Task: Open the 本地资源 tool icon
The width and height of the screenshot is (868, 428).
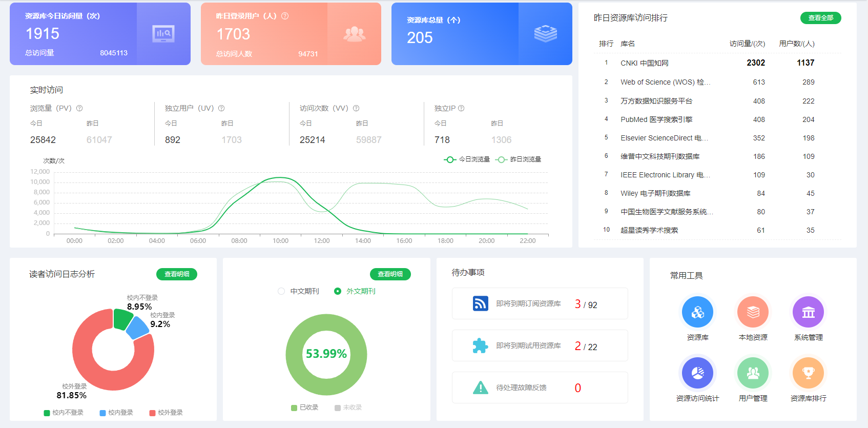Action: coord(753,312)
